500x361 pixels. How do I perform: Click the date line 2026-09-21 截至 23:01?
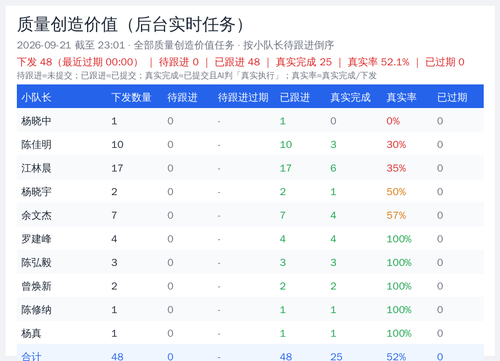(71, 45)
